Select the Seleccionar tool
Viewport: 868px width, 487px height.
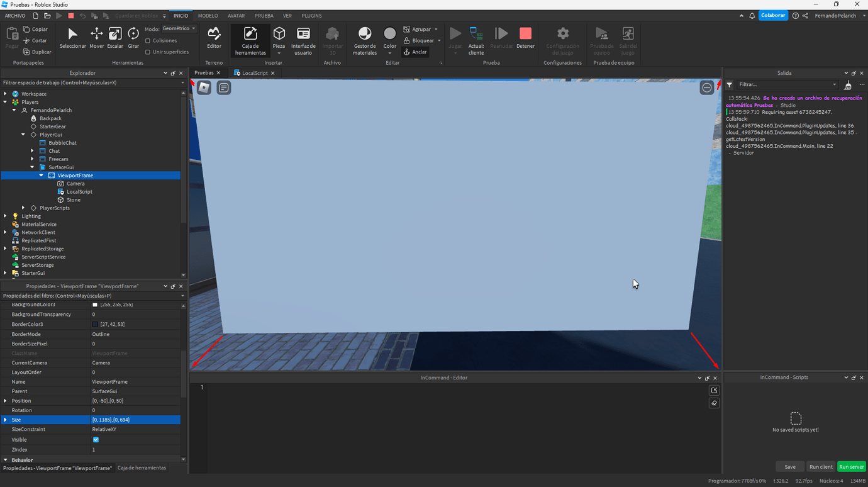coord(72,38)
